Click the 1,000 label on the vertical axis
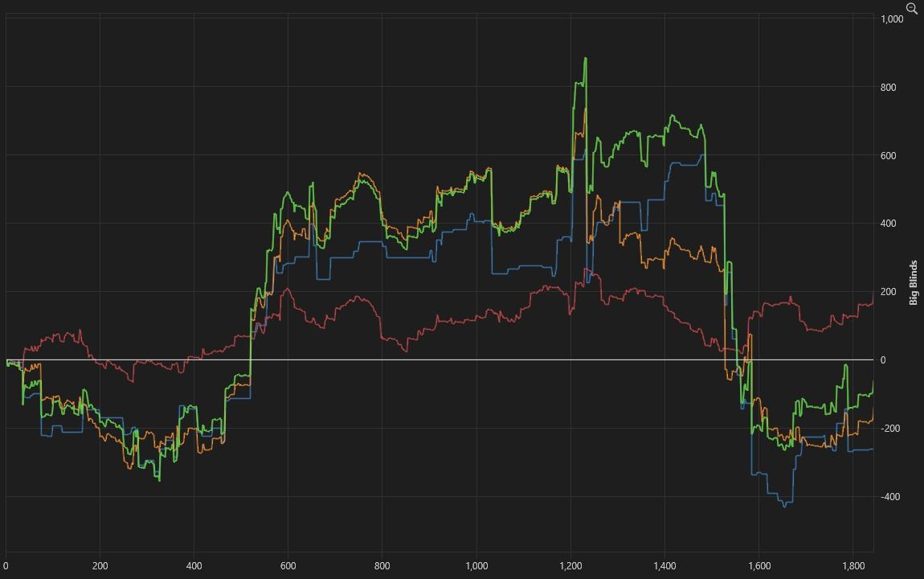Screen dimensions: 924x579 point(892,19)
